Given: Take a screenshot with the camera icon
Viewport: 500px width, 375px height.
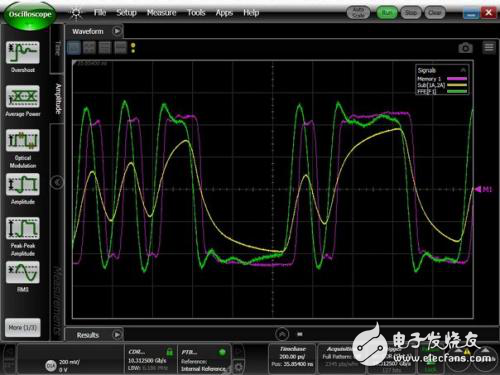Looking at the screenshot, I should (x=465, y=48).
